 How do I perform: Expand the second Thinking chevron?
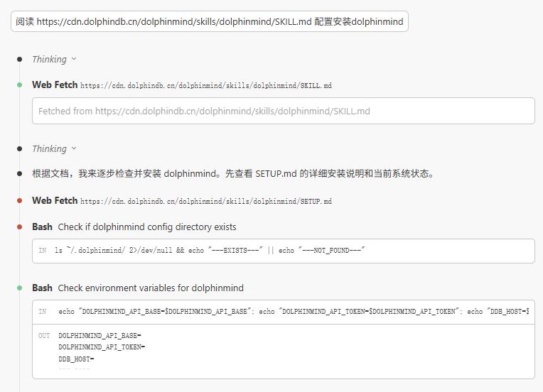74,148
